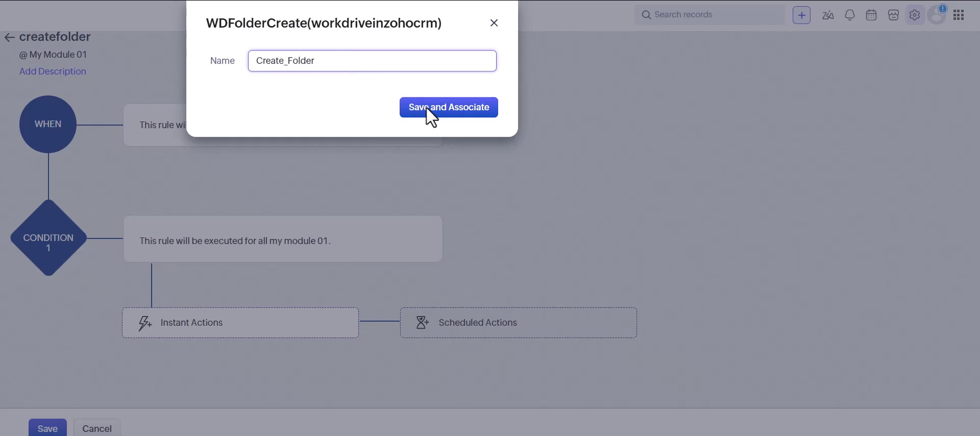This screenshot has width=980, height=436.
Task: Open the condition rule description box
Action: coord(283,239)
